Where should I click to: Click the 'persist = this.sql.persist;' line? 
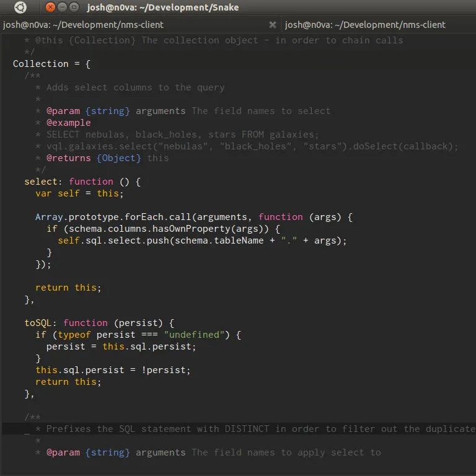coord(121,346)
